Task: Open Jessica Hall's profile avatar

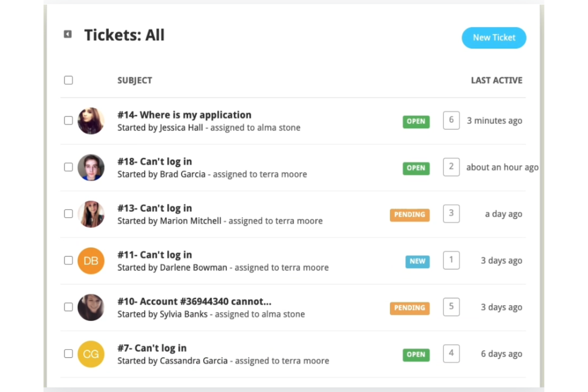Action: point(91,121)
